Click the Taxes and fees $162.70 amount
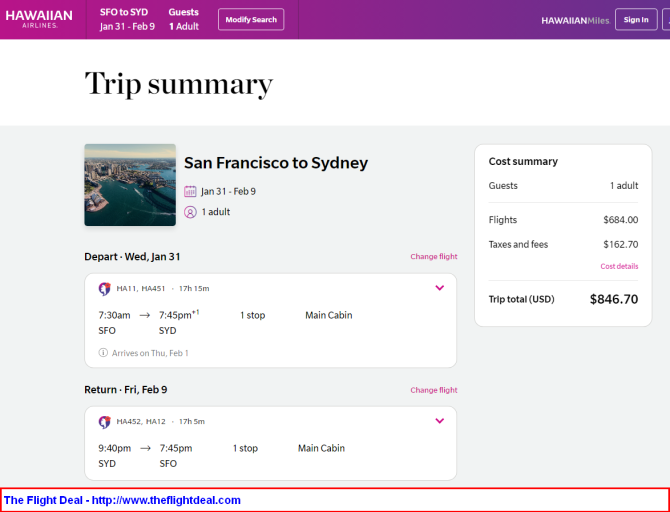The image size is (670, 512). pyautogui.click(x=620, y=244)
